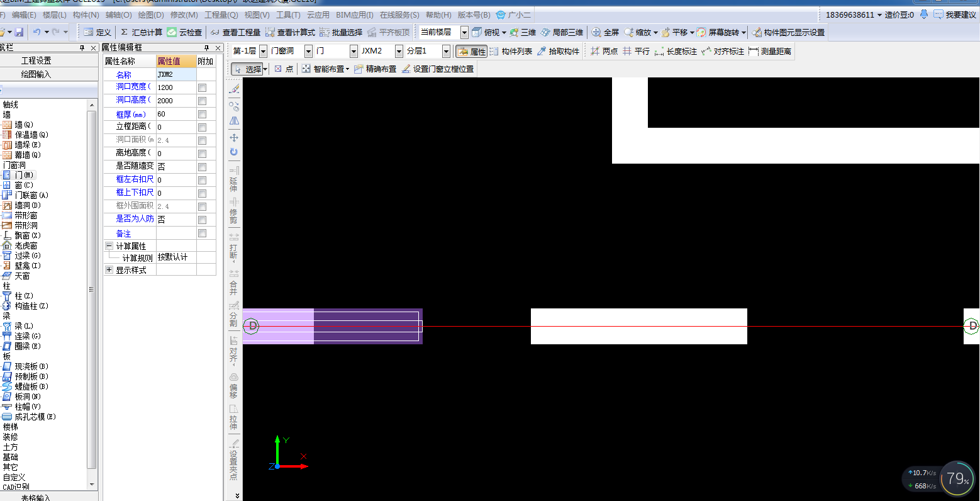This screenshot has height=501, width=980.
Task: Open 查看工程量 quantity view
Action: pyautogui.click(x=235, y=32)
